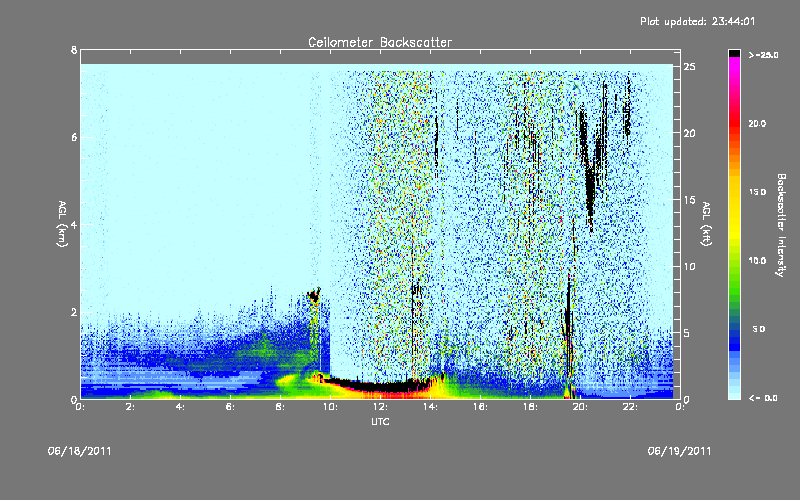Image resolution: width=800 pixels, height=500 pixels.
Task: Click the x-axis tick label '14:'
Action: click(x=431, y=407)
